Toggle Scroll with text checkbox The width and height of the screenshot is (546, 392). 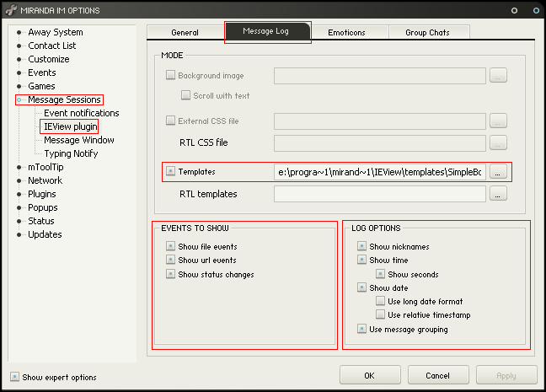pos(185,95)
